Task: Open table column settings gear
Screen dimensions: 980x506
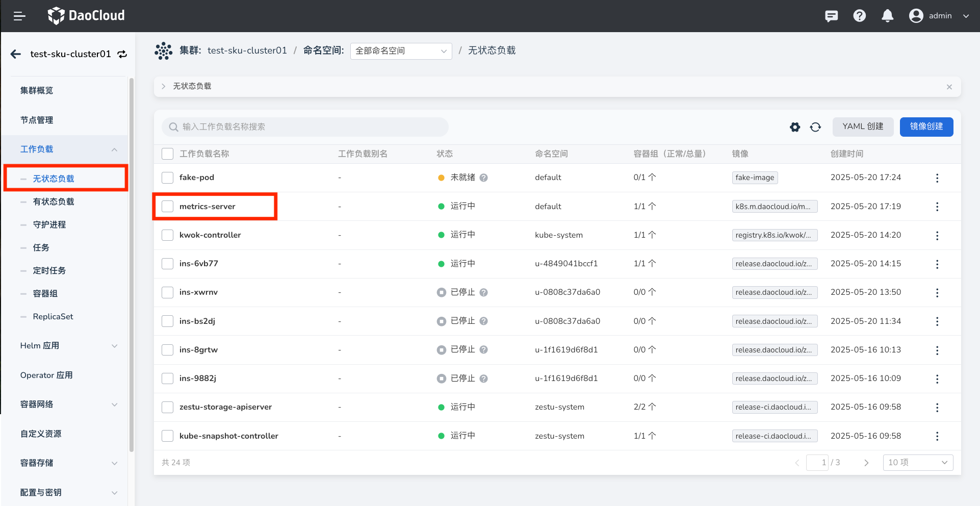Action: (794, 127)
